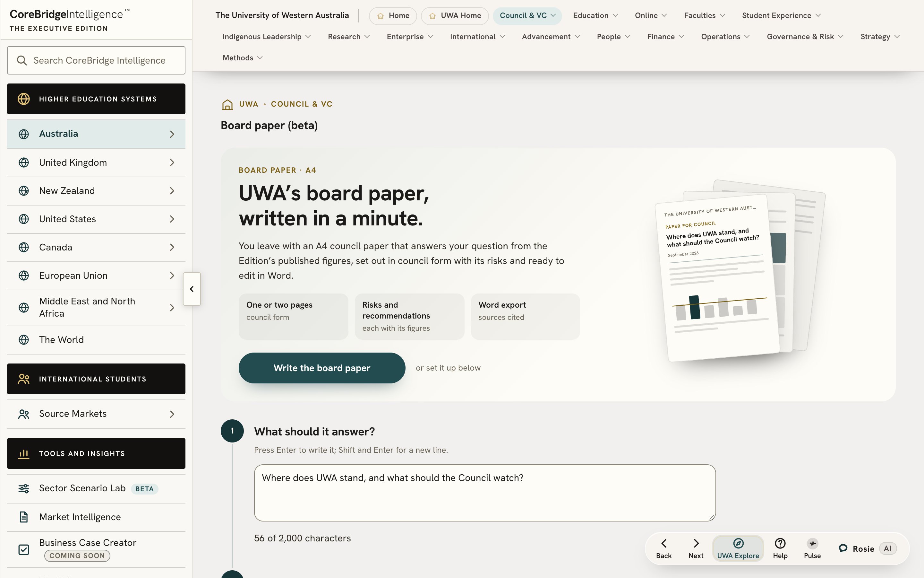Click the globe icon beside Canada

[24, 247]
